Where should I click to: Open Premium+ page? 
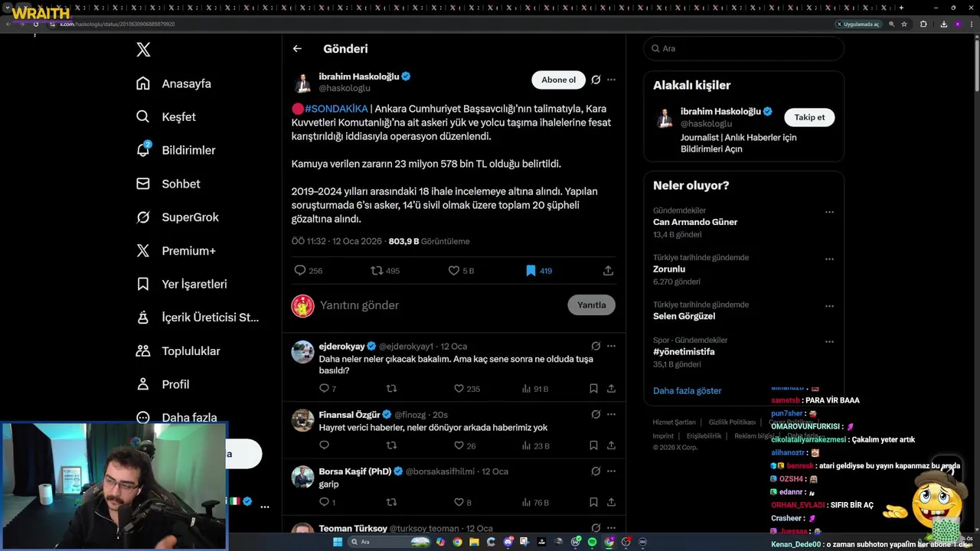click(175, 251)
